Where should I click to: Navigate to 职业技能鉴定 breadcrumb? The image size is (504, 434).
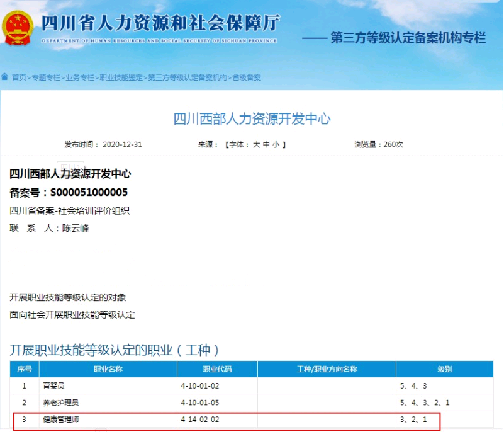tap(121, 77)
